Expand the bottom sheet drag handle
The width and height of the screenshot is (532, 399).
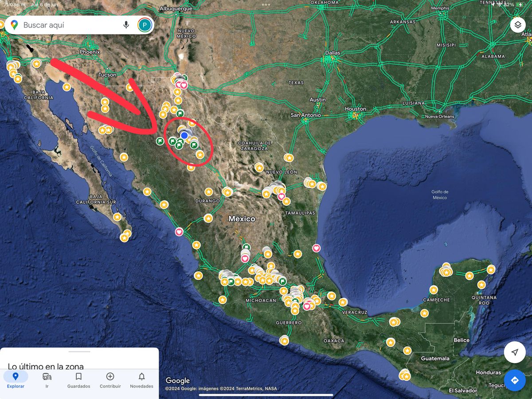79,352
